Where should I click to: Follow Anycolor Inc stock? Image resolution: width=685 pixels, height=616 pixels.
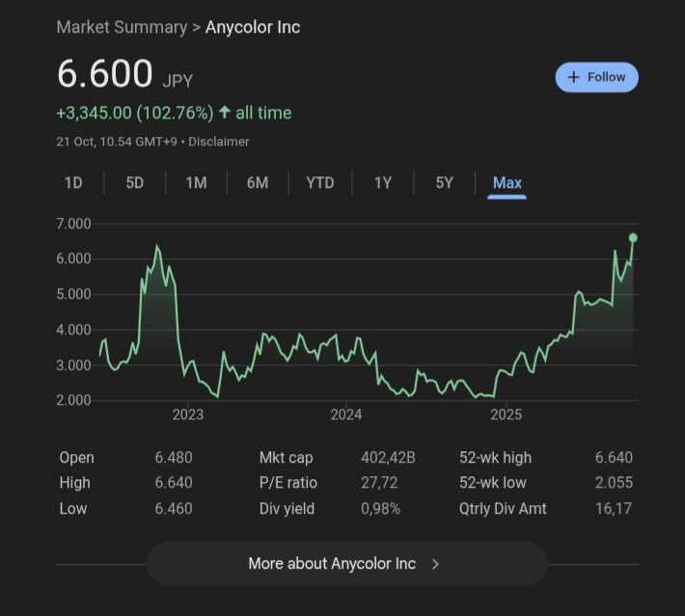596,77
